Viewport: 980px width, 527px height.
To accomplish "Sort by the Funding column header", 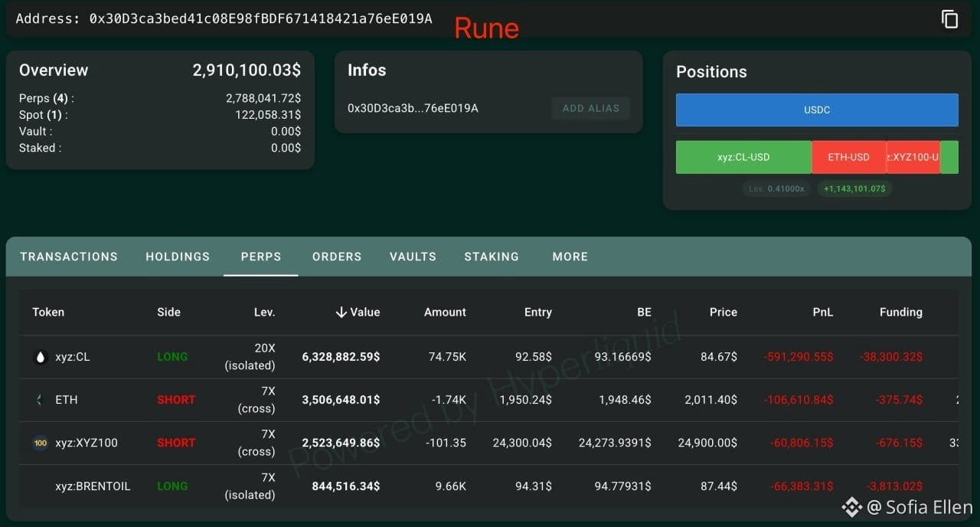I will point(900,312).
